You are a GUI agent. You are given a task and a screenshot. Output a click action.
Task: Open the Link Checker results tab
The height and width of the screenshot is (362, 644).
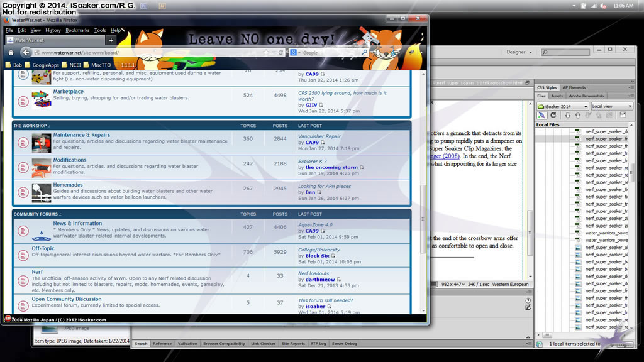[263, 344]
